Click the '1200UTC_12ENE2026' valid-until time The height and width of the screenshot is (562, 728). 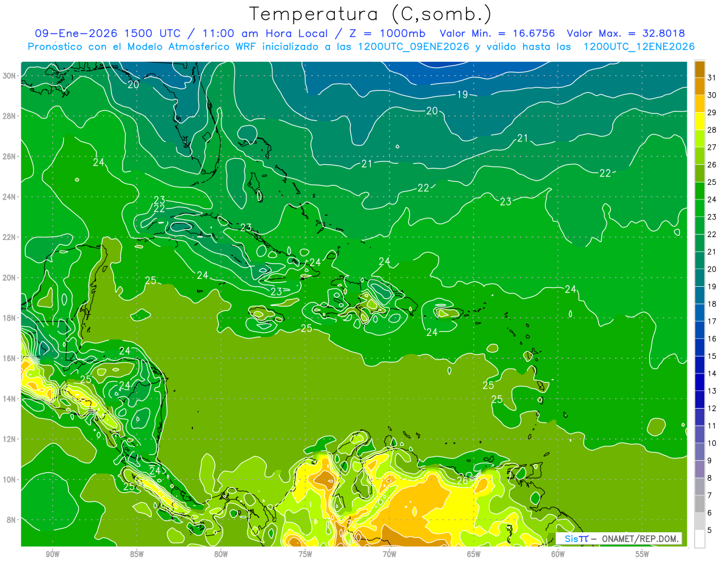(639, 46)
